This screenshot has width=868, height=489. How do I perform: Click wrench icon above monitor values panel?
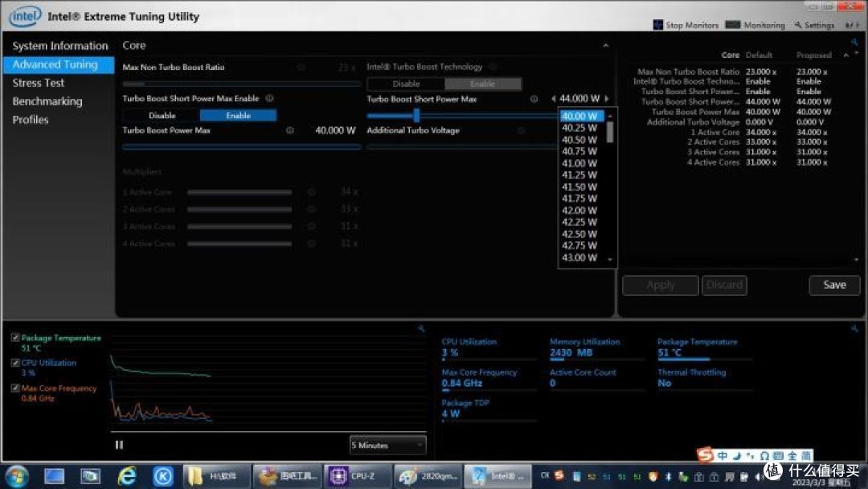[x=854, y=329]
